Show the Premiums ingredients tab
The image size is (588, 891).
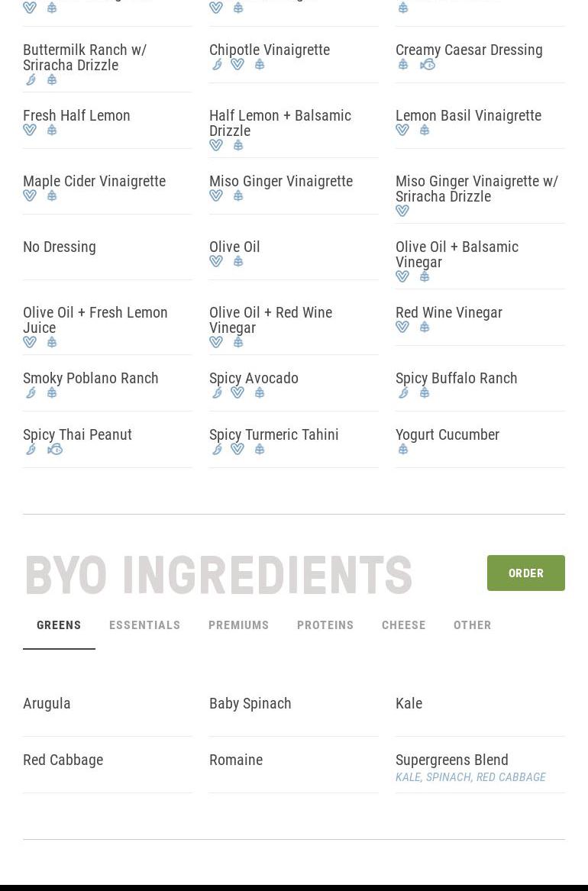pos(239,625)
